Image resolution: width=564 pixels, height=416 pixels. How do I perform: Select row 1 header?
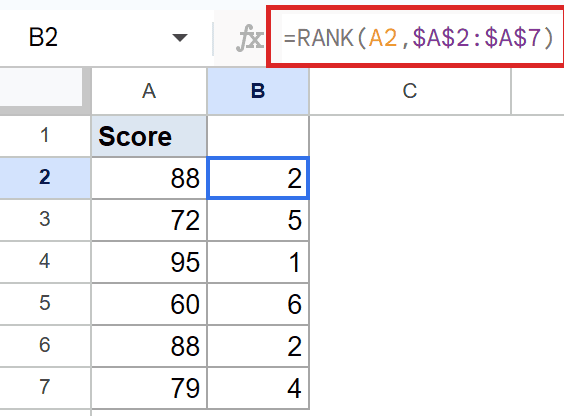click(x=45, y=136)
